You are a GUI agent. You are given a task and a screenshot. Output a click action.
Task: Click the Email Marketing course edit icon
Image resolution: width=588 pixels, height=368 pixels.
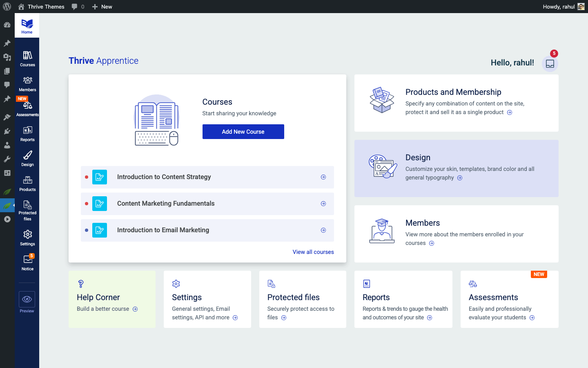coord(100,230)
